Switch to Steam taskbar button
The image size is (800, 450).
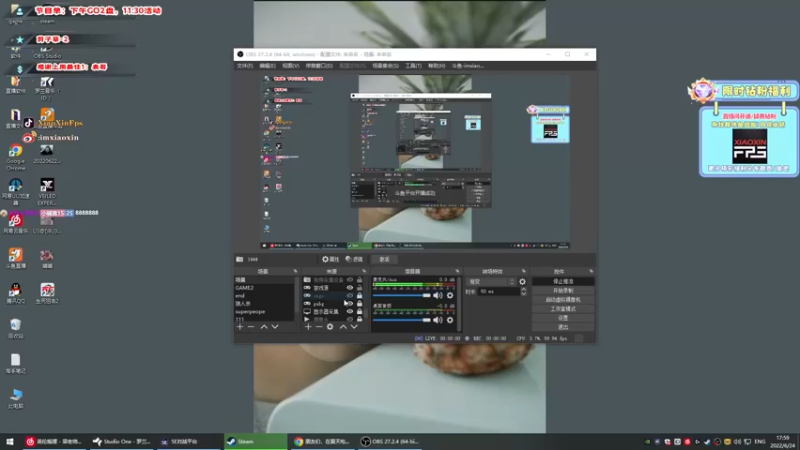256,441
